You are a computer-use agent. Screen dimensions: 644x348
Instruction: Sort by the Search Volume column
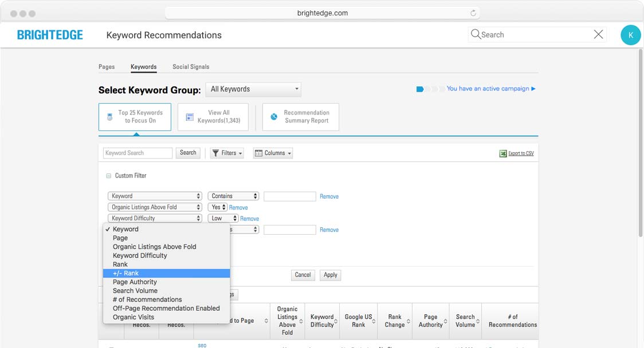[x=465, y=321]
